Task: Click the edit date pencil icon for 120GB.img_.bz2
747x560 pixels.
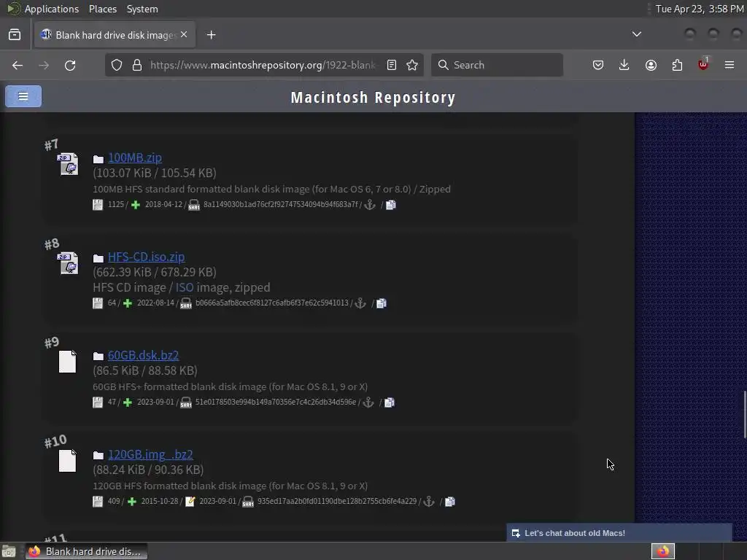Action: pyautogui.click(x=190, y=502)
